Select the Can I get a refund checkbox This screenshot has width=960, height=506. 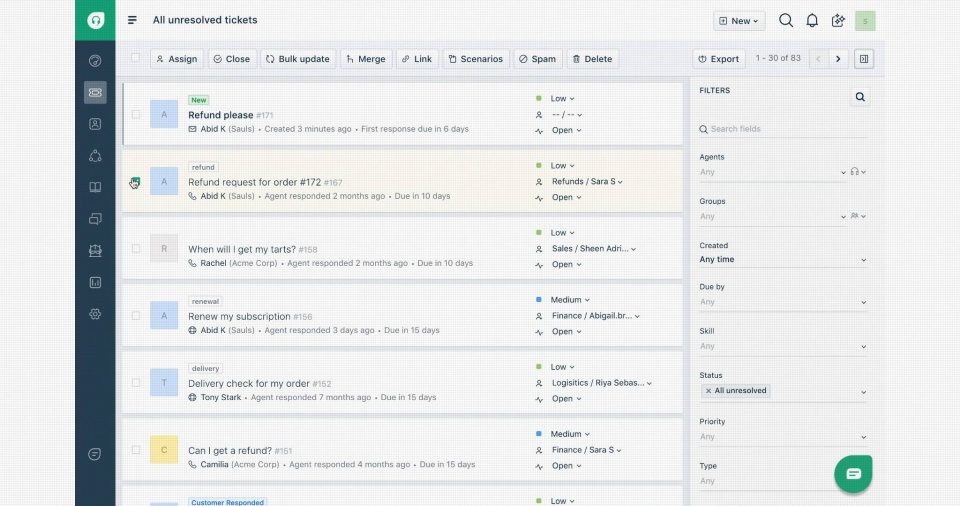[x=136, y=450]
